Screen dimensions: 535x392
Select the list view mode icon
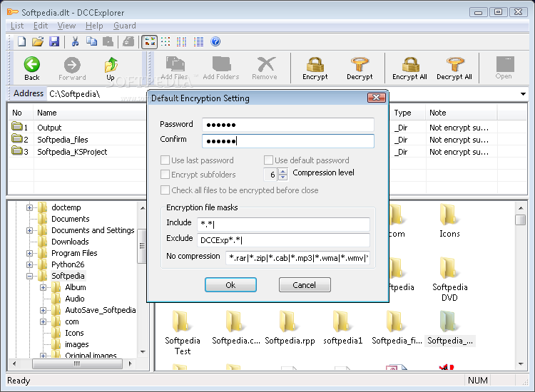(182, 41)
